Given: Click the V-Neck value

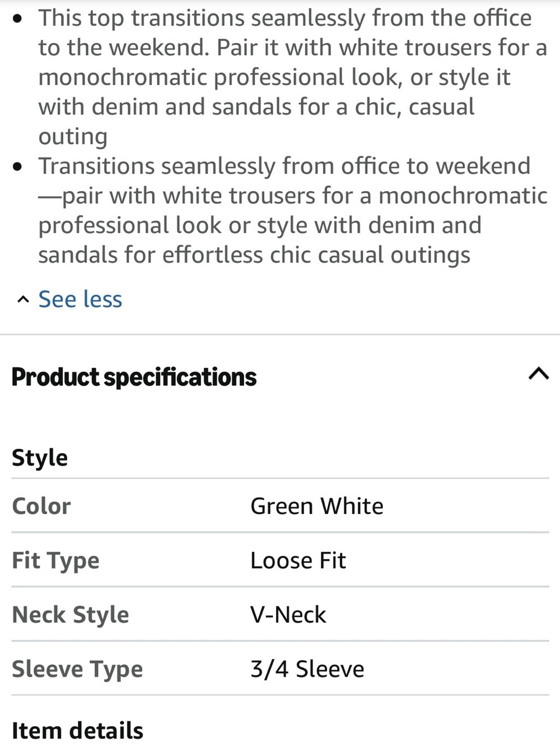Looking at the screenshot, I should (288, 615).
